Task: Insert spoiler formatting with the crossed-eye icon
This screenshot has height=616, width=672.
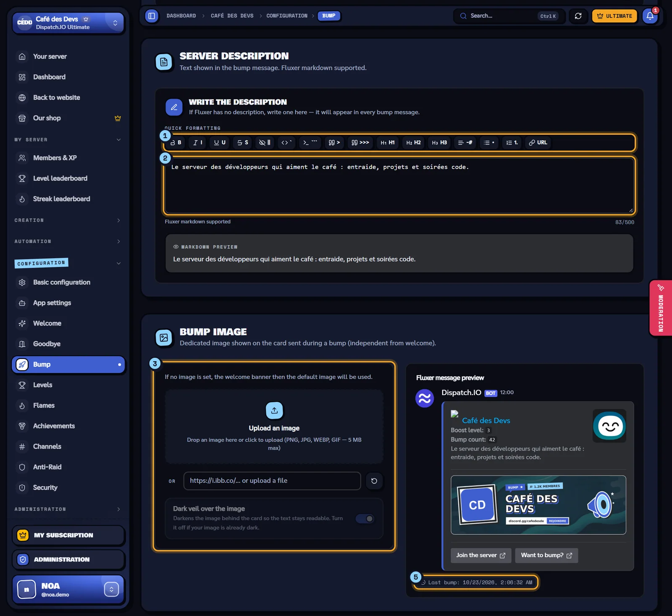Action: pyautogui.click(x=265, y=143)
